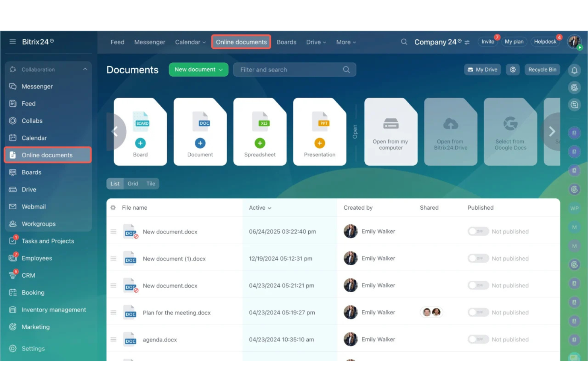Open row menu for Plan for the meeting.docx

pos(113,313)
